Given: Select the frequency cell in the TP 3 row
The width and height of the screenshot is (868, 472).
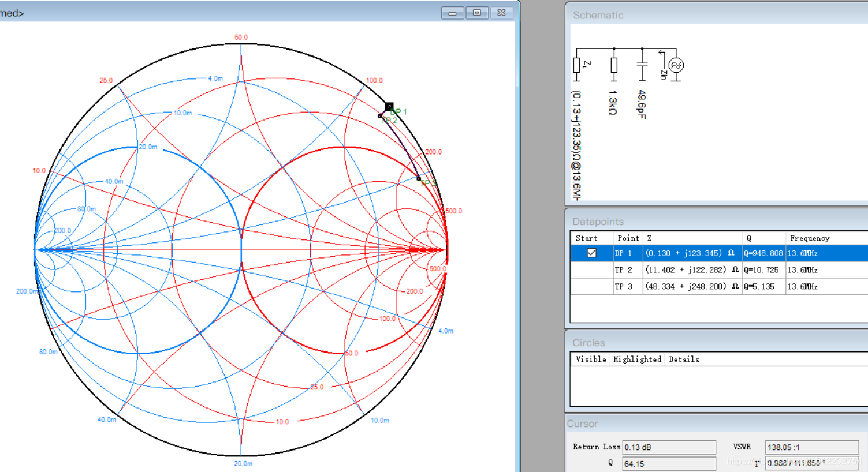Looking at the screenshot, I should [x=826, y=286].
